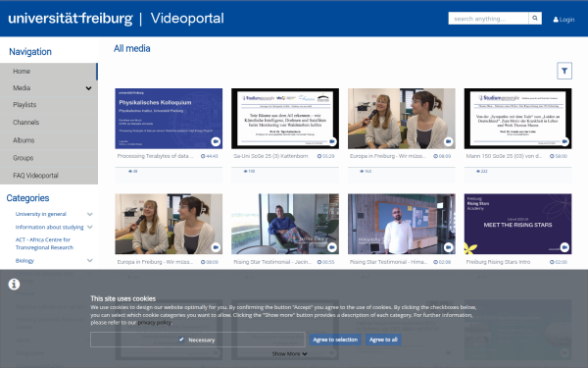
Task: Expand Show More cookie details
Action: (289, 353)
